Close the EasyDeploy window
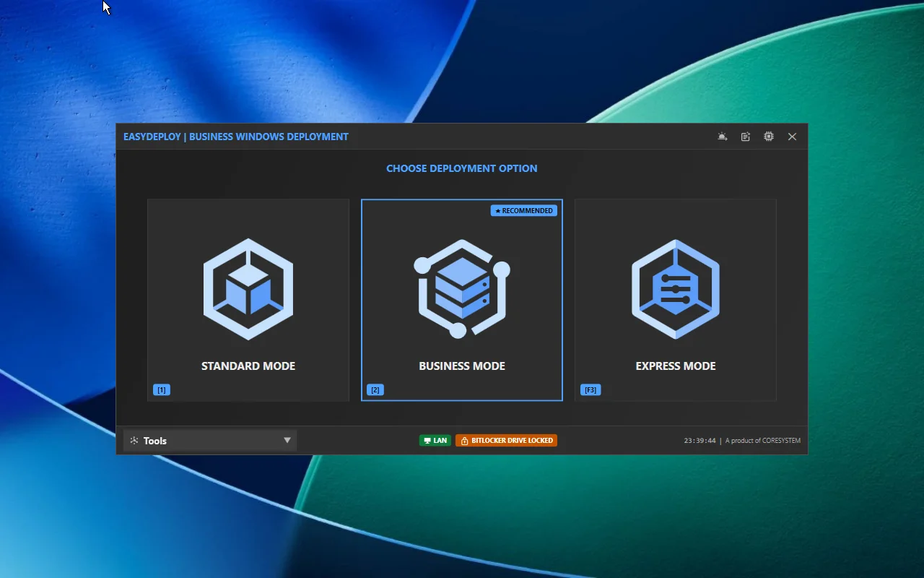This screenshot has height=578, width=924. pyautogui.click(x=792, y=137)
